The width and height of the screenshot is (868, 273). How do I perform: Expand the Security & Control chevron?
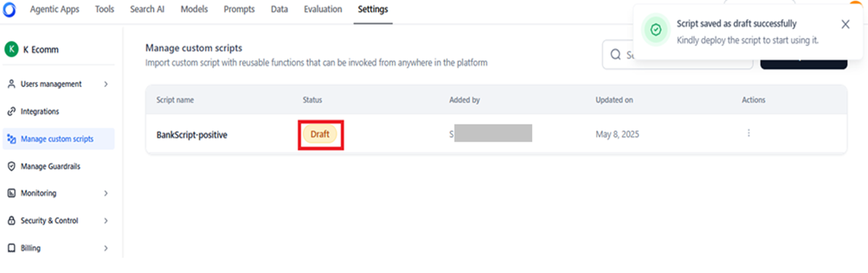[105, 221]
